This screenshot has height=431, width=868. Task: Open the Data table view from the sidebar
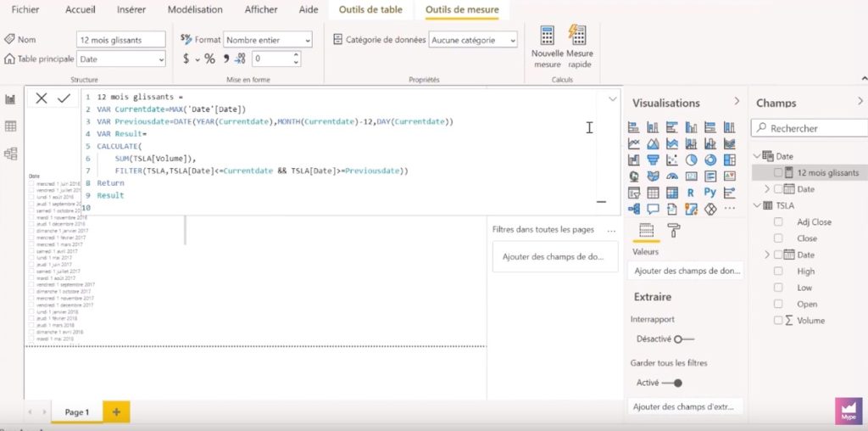click(10, 126)
